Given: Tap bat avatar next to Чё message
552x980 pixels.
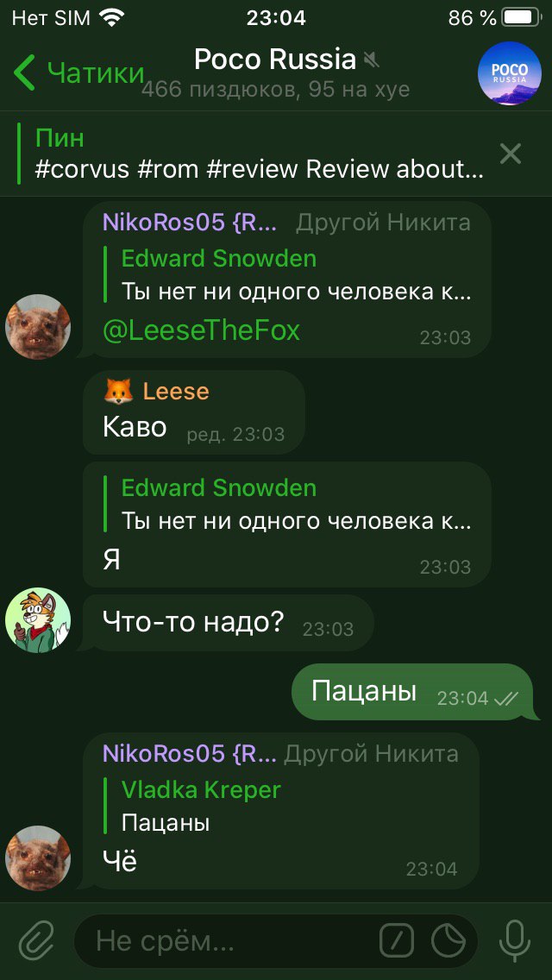Looking at the screenshot, I should [37, 858].
